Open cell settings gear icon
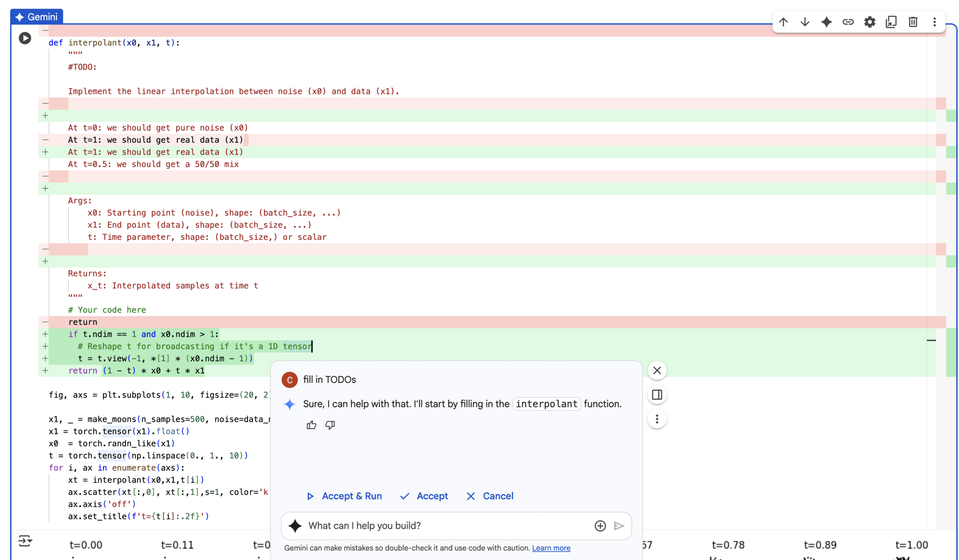The height and width of the screenshot is (560, 959). (x=870, y=22)
